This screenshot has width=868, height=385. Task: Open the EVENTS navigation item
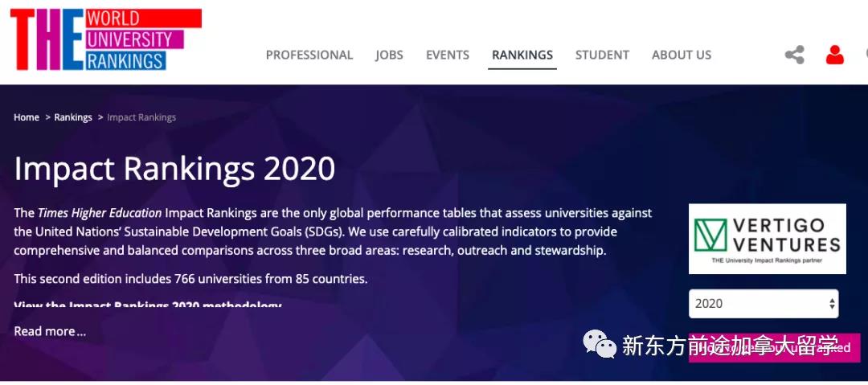tap(448, 55)
